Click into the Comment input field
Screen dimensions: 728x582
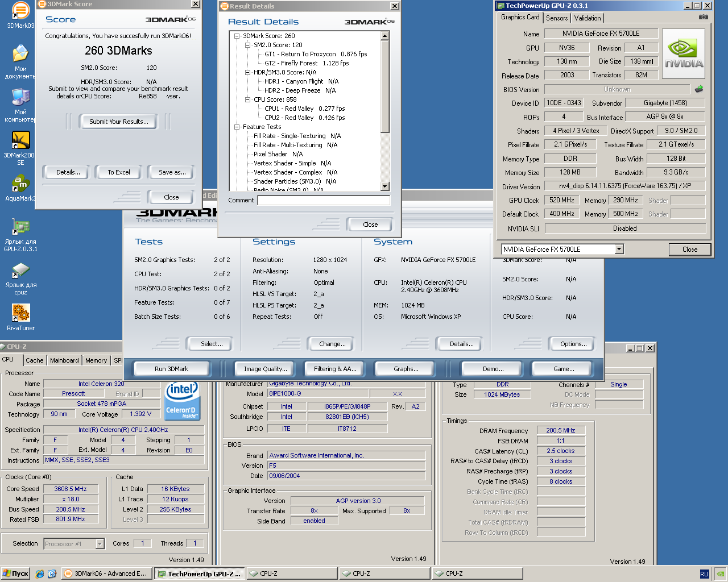click(324, 200)
